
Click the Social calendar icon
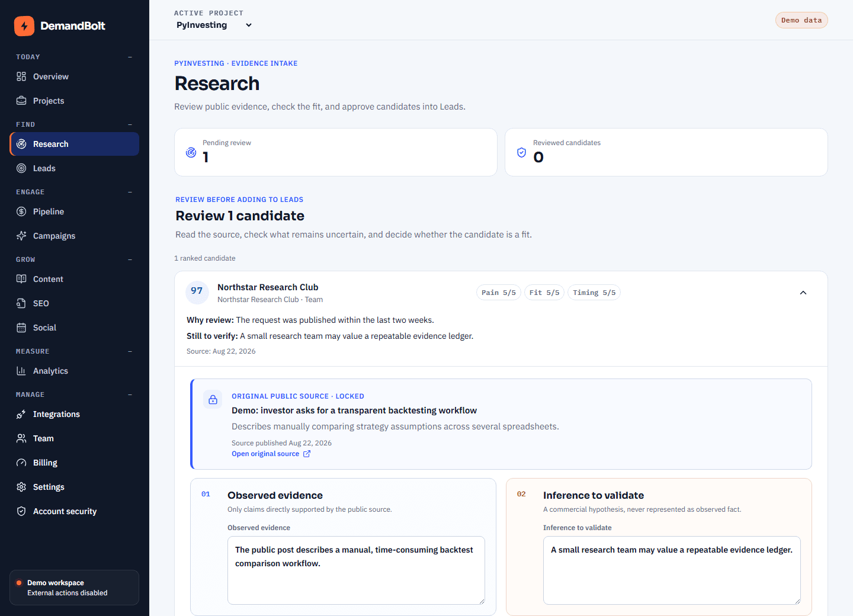21,328
